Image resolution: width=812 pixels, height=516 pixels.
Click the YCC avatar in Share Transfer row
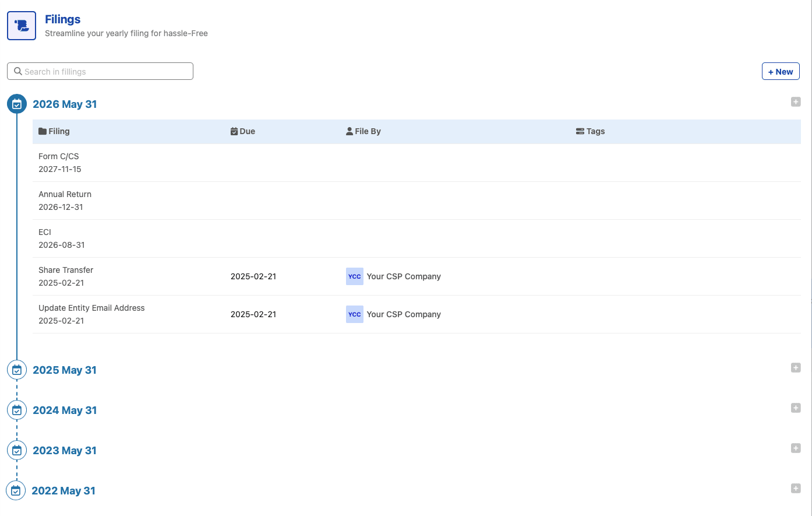[x=354, y=276]
